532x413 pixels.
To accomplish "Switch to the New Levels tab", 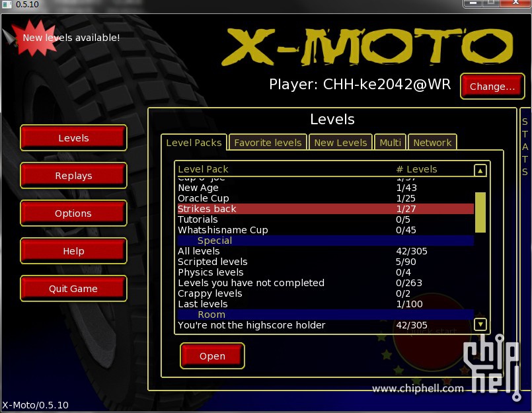I will pos(340,143).
